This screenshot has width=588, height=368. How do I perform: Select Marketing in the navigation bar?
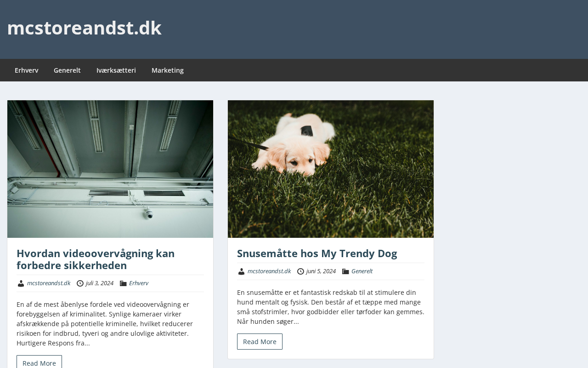point(168,70)
